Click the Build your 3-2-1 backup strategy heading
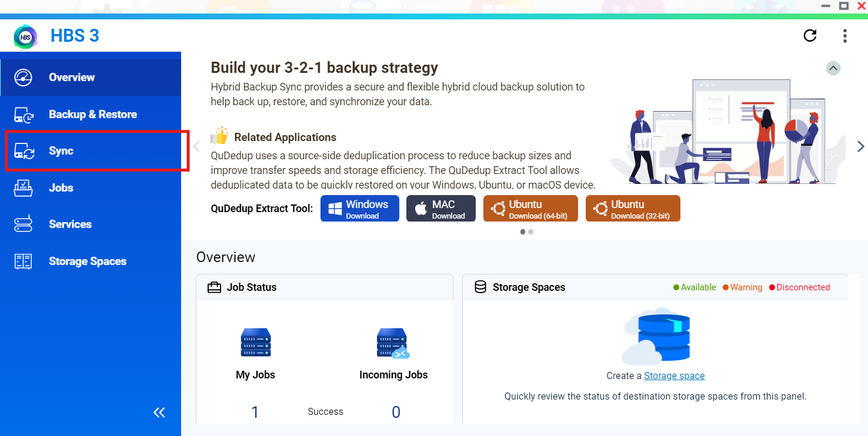 point(324,68)
